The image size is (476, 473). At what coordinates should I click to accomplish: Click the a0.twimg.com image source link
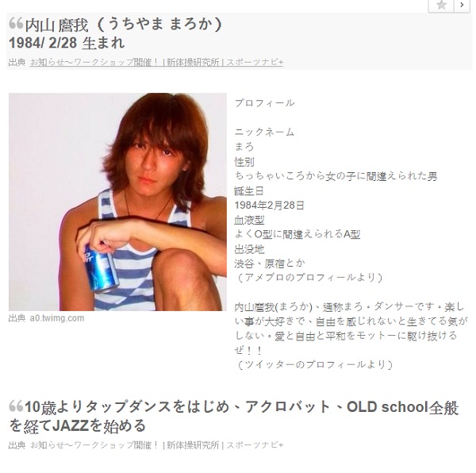(57, 318)
